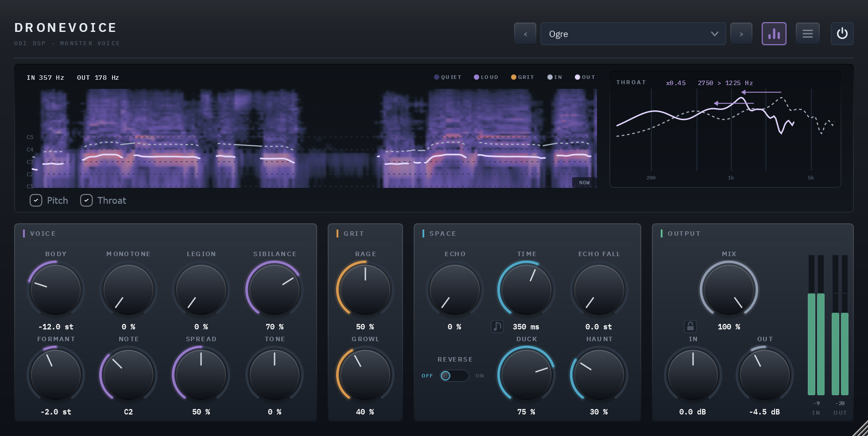Screen dimensions: 868x436
Task: Click the Legion knob
Action: (x=201, y=290)
